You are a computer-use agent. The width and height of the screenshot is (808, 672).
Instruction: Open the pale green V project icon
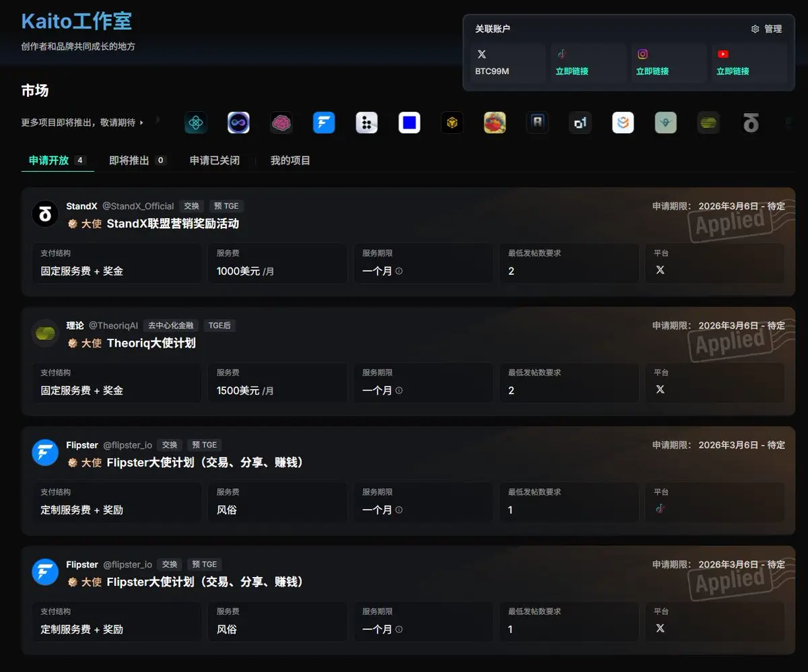pos(666,123)
